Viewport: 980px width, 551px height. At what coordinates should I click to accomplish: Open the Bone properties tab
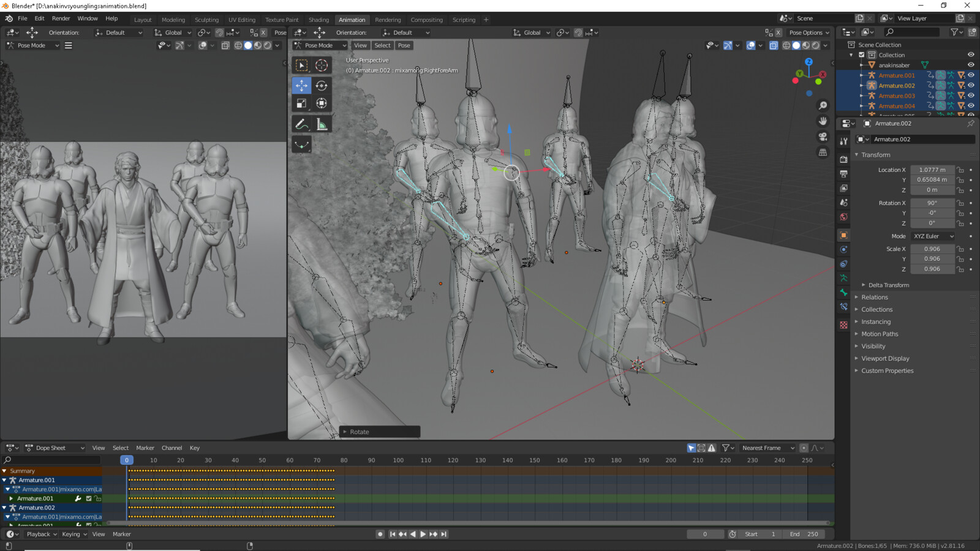click(843, 293)
